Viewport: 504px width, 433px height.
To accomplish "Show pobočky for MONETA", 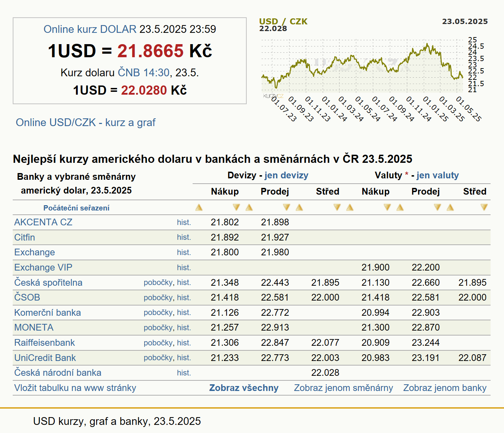I will [x=158, y=328].
